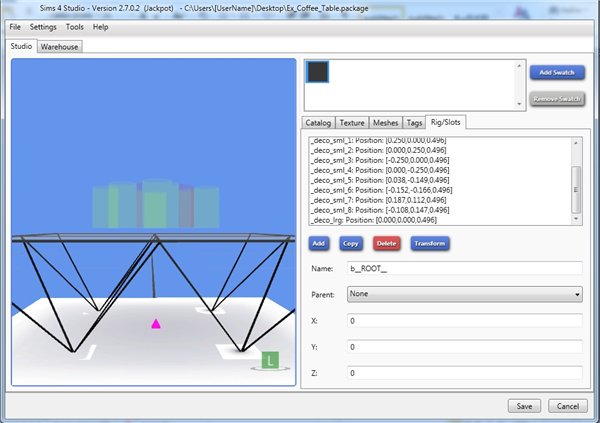Click the Transform button

coord(428,243)
